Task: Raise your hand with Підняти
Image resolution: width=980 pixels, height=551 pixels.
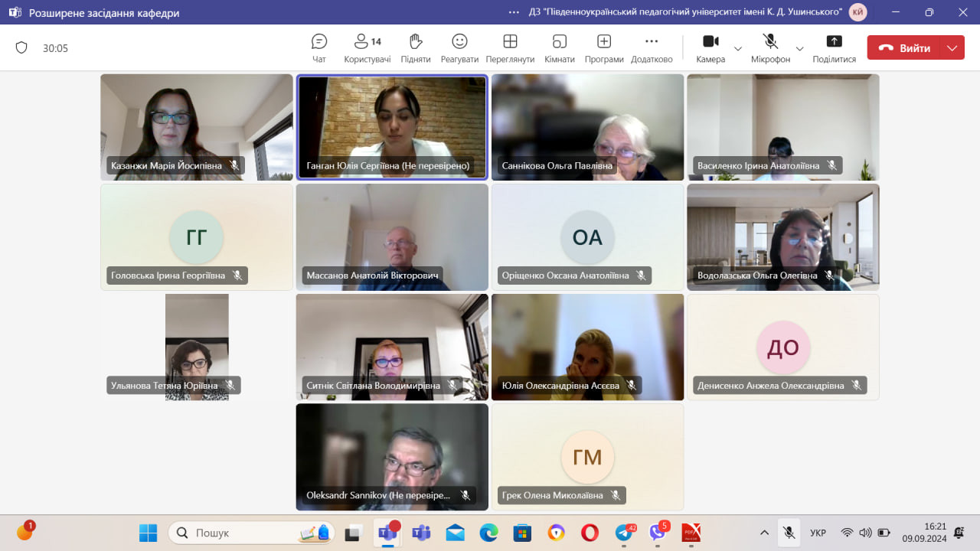Action: point(416,48)
